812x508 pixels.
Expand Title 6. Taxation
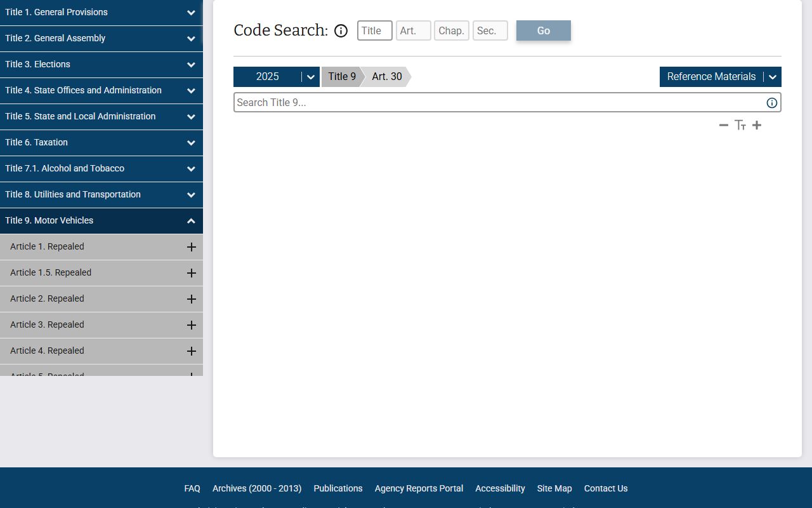click(x=191, y=143)
